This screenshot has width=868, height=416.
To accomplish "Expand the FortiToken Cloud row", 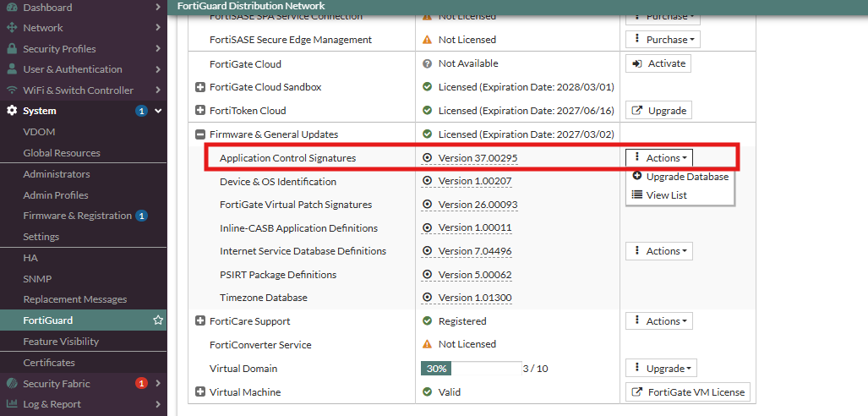I will [200, 110].
